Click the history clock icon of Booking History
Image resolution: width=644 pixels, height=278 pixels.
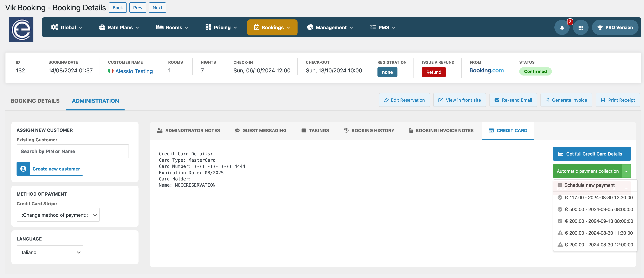[346, 130]
